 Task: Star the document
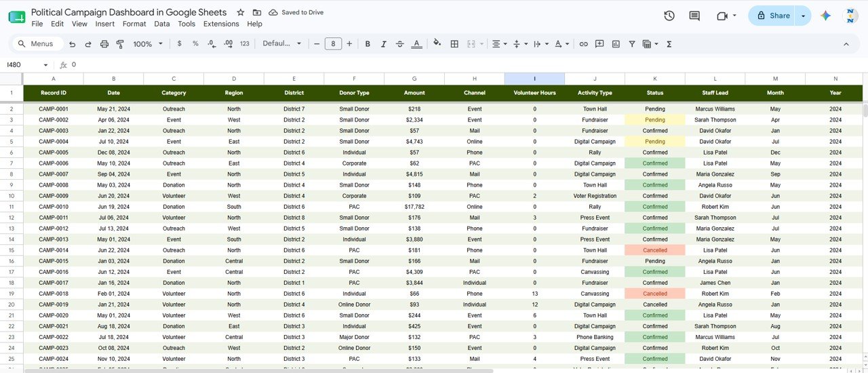[241, 13]
